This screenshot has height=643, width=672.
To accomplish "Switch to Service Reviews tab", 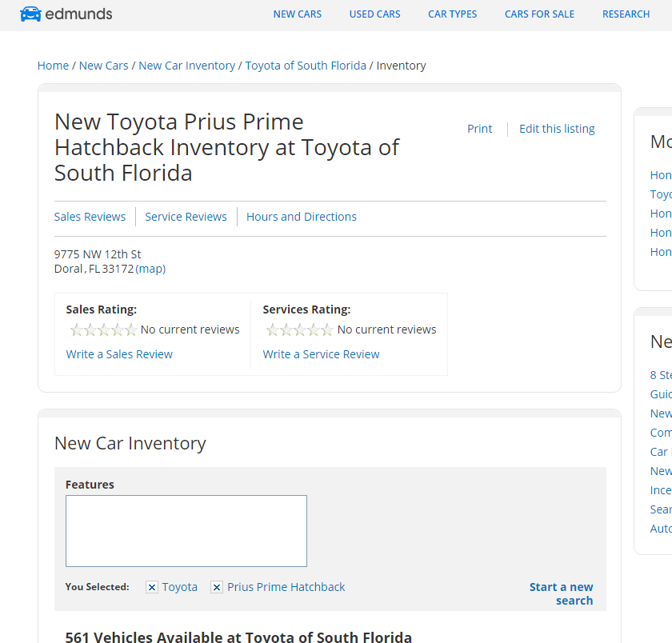I will coord(186,217).
